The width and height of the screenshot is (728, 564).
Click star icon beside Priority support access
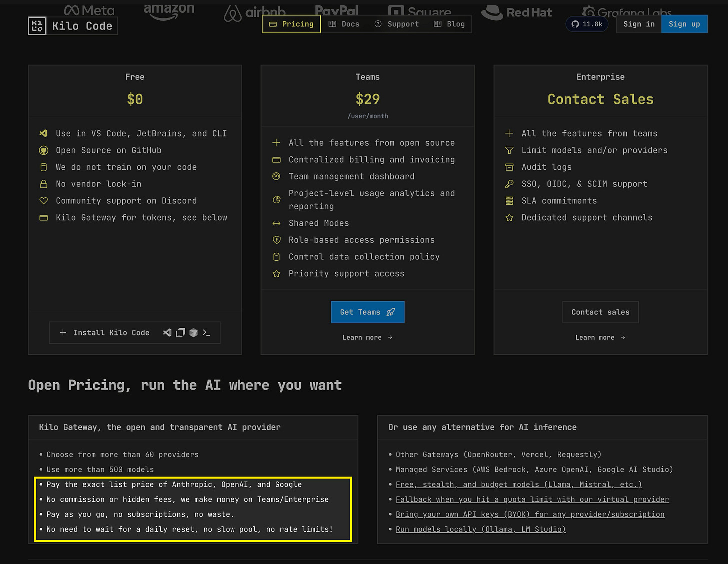276,274
